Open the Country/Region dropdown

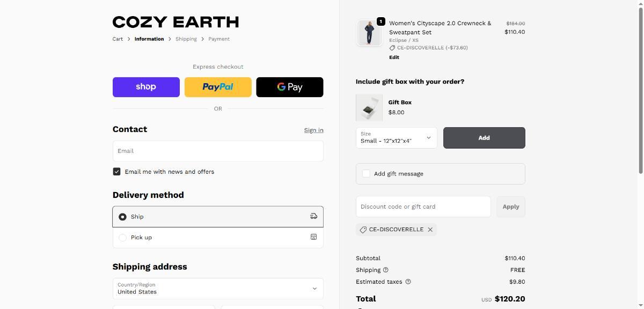coord(218,289)
